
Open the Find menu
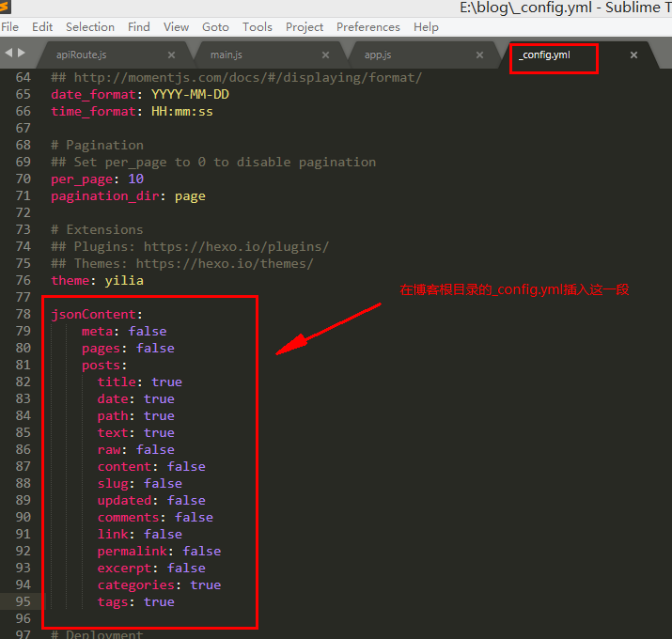coord(139,27)
